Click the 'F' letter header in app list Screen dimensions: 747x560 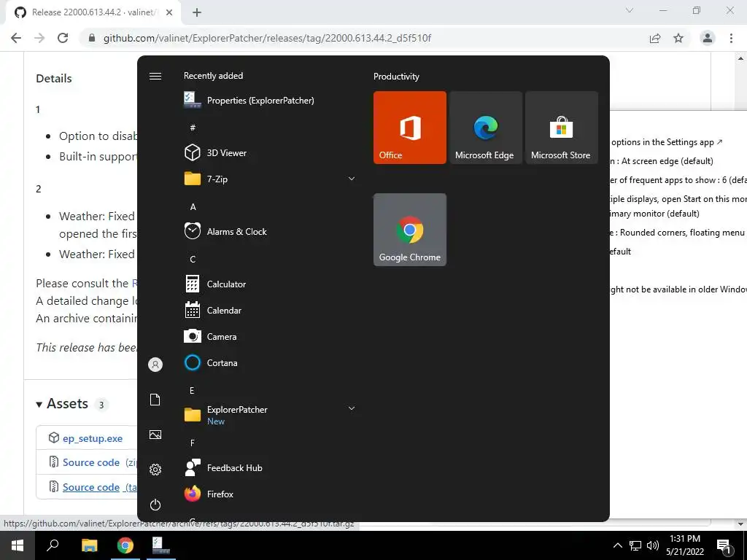click(193, 443)
